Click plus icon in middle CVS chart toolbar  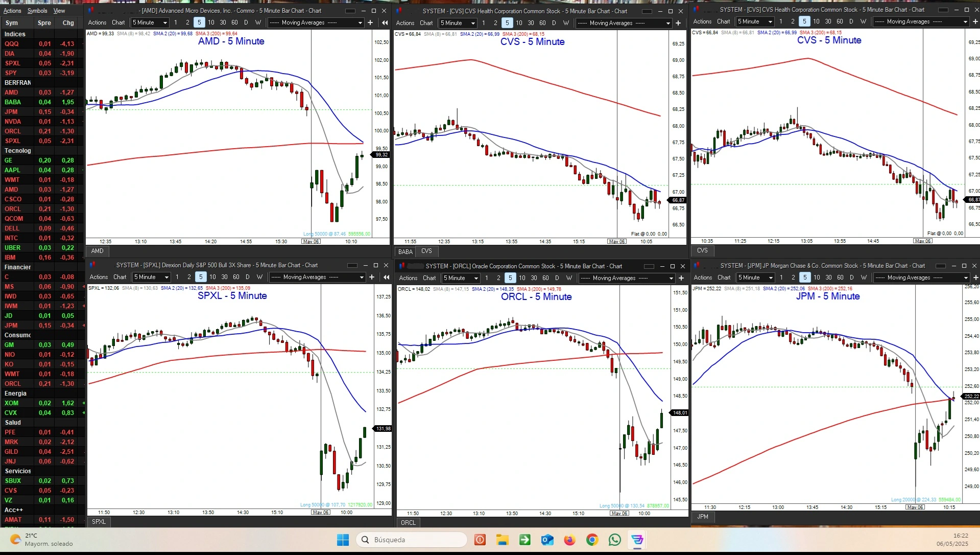pyautogui.click(x=678, y=23)
